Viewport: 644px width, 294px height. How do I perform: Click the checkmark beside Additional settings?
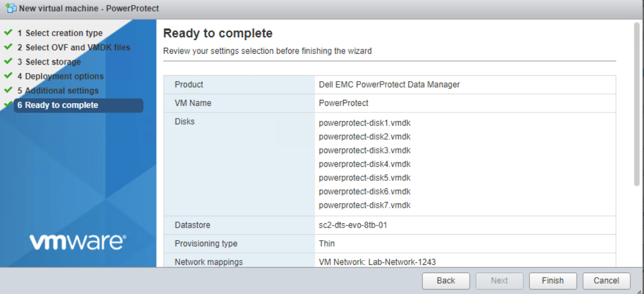point(8,90)
